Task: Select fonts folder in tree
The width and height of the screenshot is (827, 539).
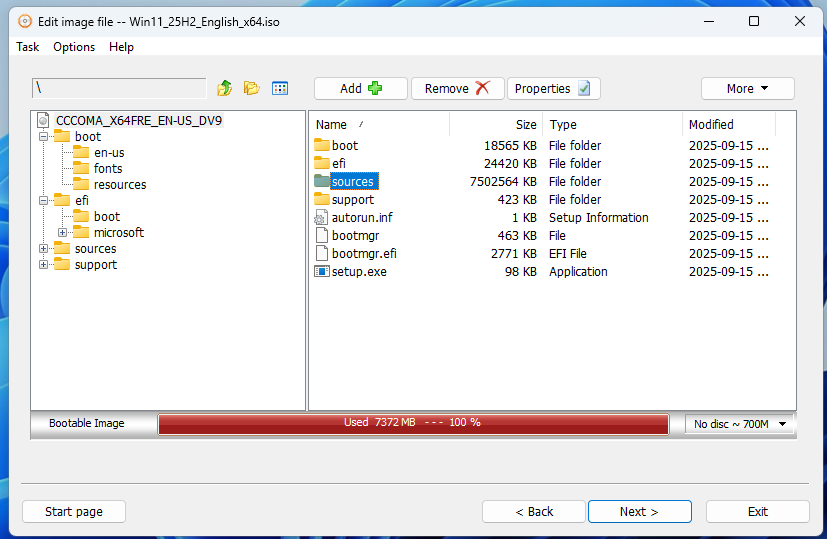Action: click(108, 169)
